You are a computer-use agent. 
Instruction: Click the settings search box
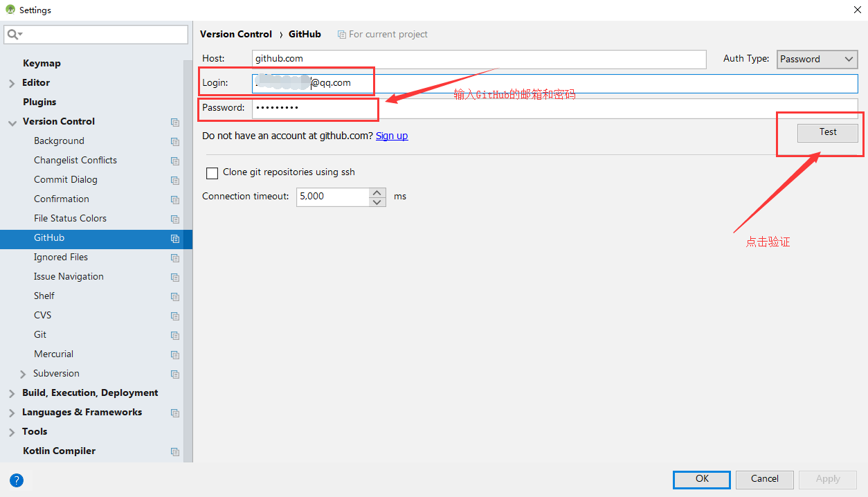pyautogui.click(x=96, y=35)
